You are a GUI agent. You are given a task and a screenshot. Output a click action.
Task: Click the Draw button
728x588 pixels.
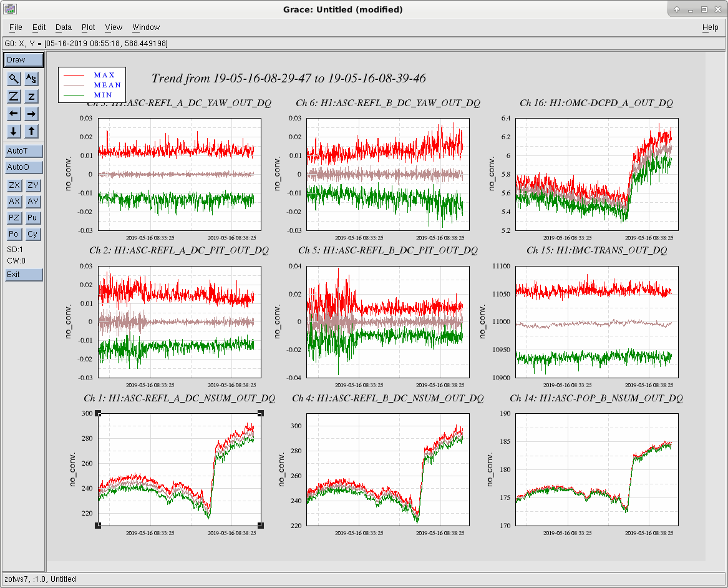click(x=24, y=60)
